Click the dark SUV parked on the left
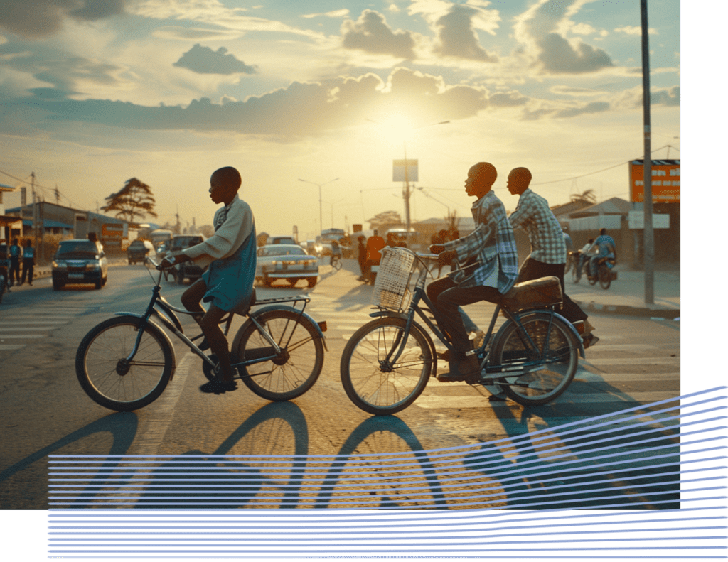Viewport: 728px width, 562px height. [79, 263]
